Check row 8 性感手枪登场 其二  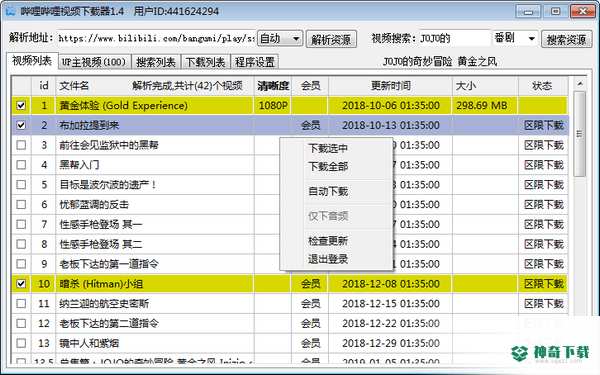click(x=21, y=244)
